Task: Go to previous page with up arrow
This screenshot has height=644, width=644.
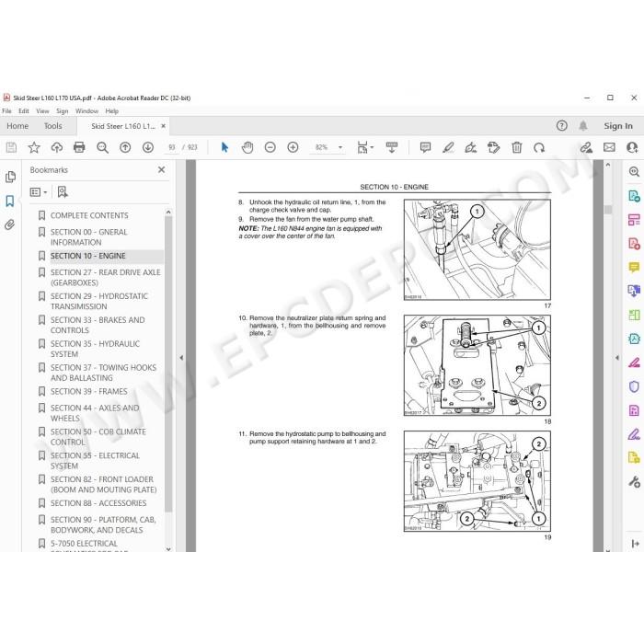Action: click(x=125, y=147)
